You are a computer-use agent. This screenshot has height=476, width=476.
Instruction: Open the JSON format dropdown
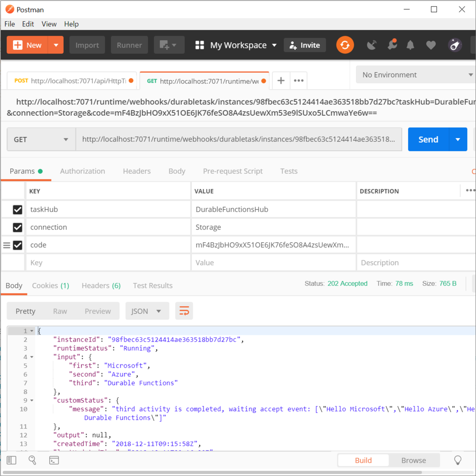[147, 311]
